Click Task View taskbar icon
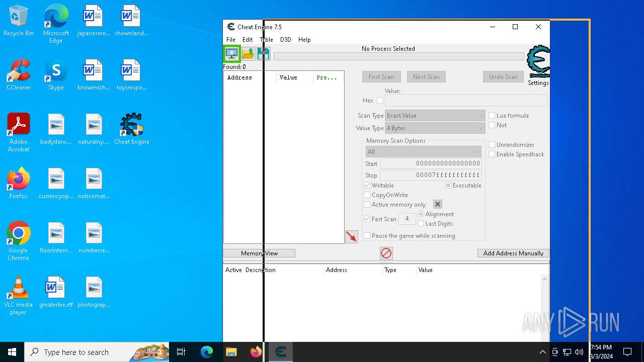Image resolution: width=644 pixels, height=362 pixels. [x=182, y=352]
